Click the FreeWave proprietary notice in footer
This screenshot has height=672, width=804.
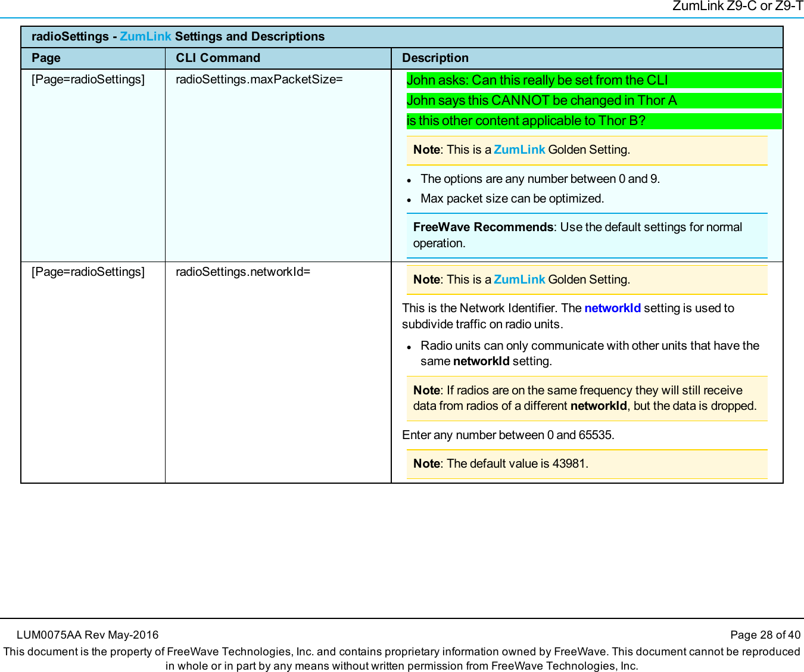[402, 659]
